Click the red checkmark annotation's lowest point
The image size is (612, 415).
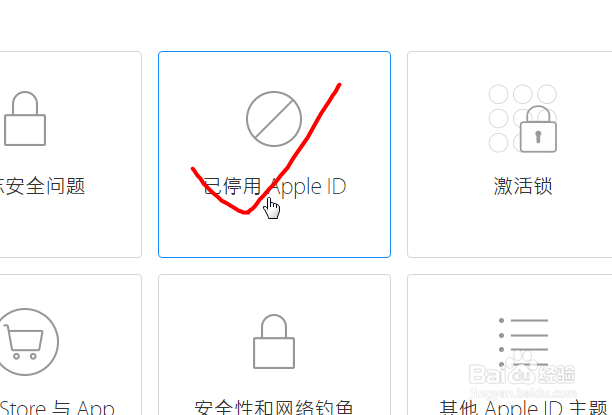pos(245,212)
